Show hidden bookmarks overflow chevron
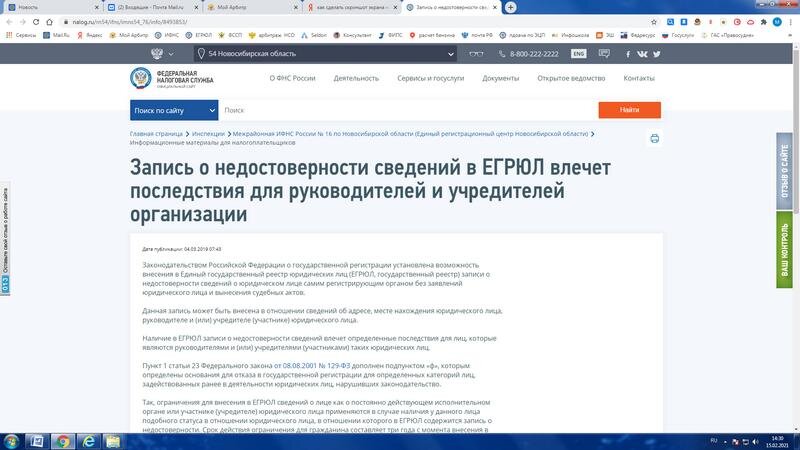This screenshot has width=800, height=450. click(x=790, y=35)
